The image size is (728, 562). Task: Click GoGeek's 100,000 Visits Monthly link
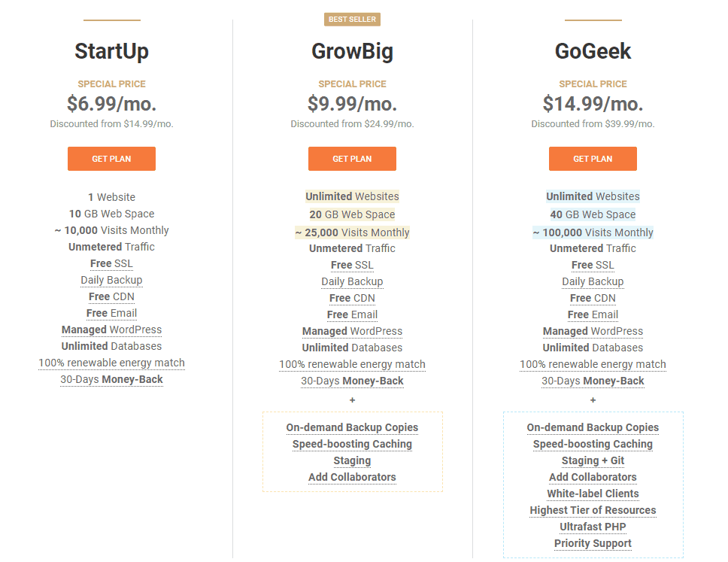[x=593, y=232]
